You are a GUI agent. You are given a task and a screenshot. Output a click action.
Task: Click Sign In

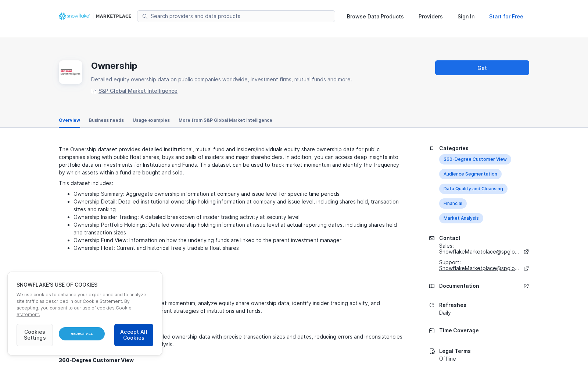click(x=466, y=17)
